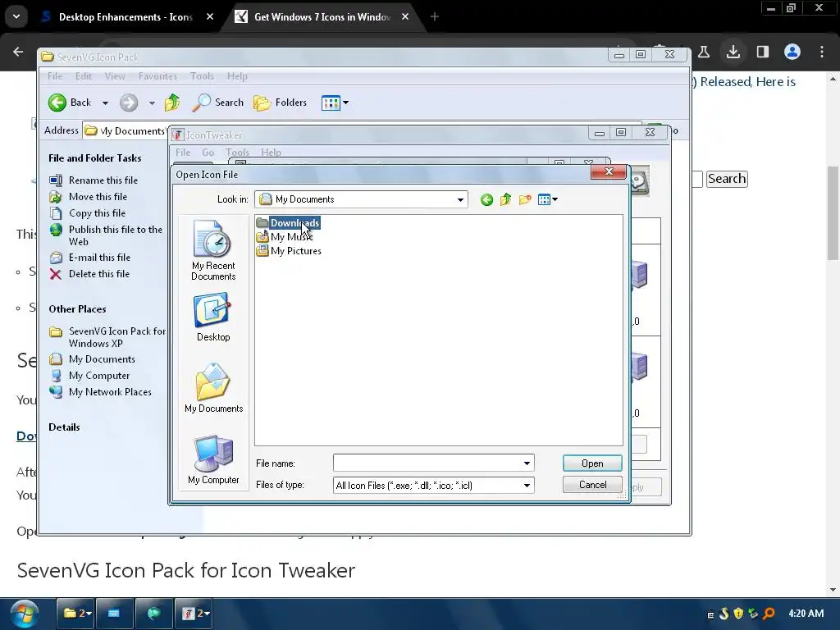Open IconTweaker Tools menu

tap(237, 152)
